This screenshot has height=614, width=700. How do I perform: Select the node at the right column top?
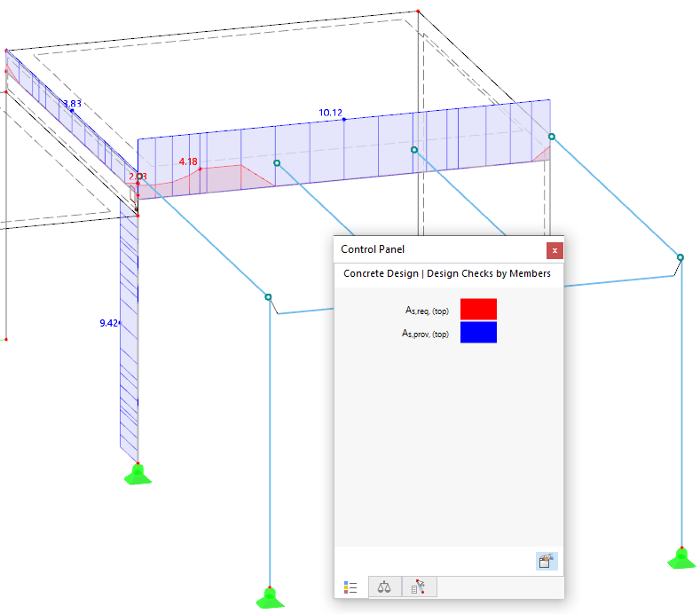680,257
